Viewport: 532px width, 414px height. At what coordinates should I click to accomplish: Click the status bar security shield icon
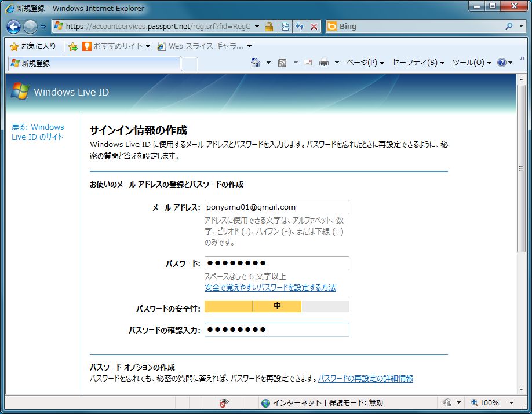point(447,403)
